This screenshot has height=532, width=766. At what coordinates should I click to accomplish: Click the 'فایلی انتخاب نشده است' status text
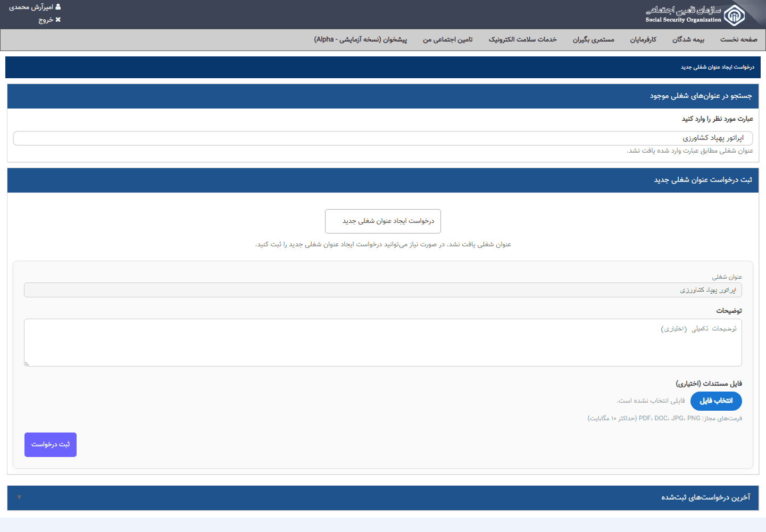[x=651, y=401]
